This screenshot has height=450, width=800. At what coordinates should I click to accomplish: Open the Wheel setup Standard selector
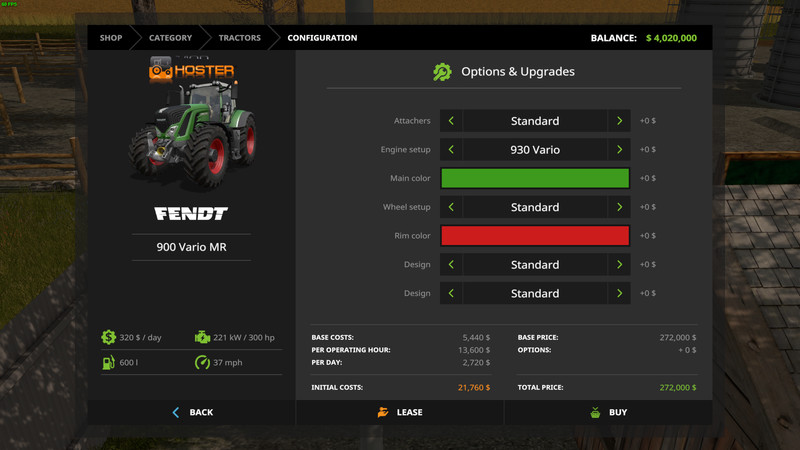pos(535,207)
